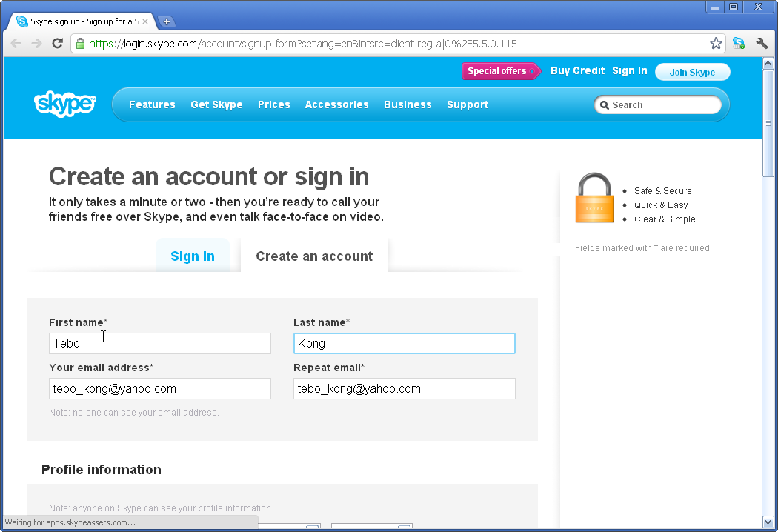Bookmark page with the star icon
Screen dimensions: 778x532
[x=716, y=44]
